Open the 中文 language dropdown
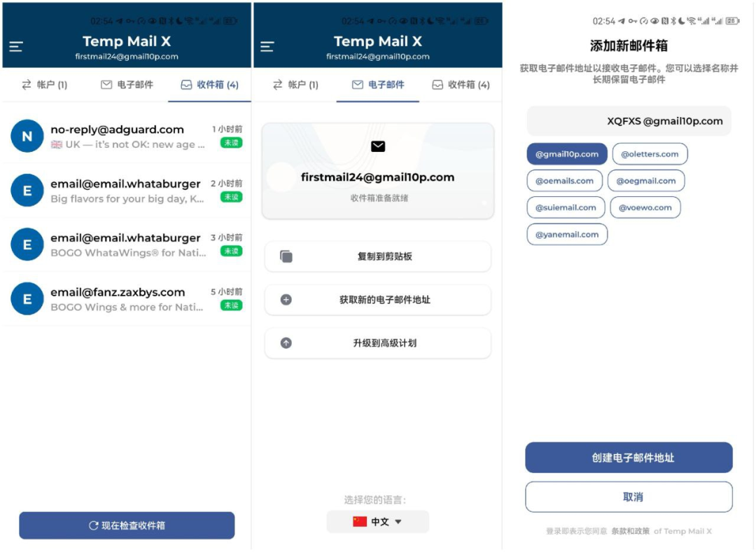 378,522
